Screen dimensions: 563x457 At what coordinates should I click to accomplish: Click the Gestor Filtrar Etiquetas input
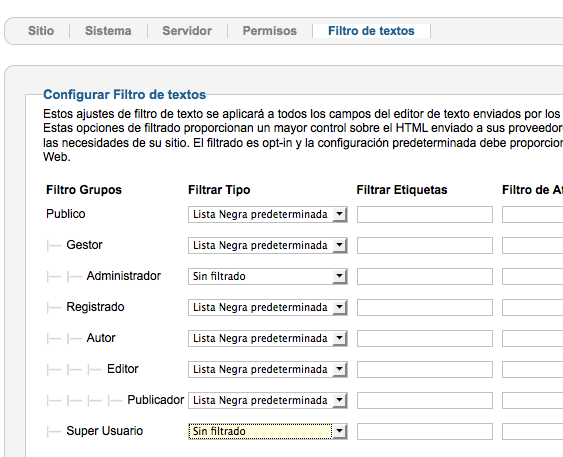(425, 245)
